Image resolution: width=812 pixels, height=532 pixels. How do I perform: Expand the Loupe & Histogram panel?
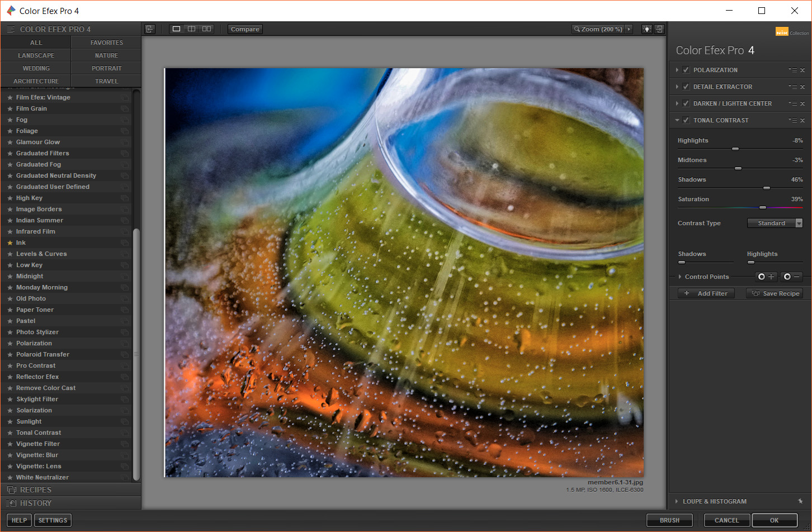pos(677,501)
